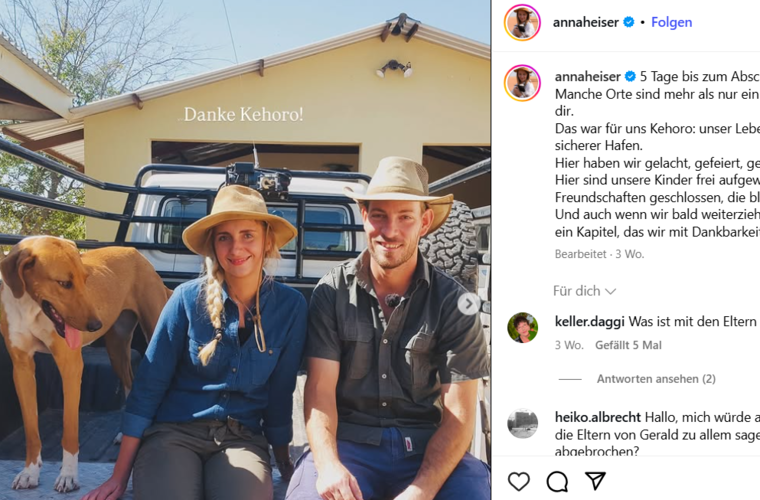Click the 3 Wo. timestamp under keller.daggi's comment
760x500 pixels.
coord(569,345)
